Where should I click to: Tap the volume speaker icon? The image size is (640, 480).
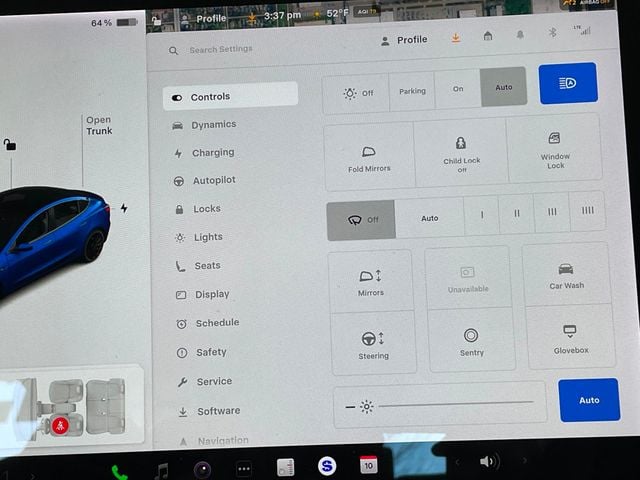(x=488, y=462)
